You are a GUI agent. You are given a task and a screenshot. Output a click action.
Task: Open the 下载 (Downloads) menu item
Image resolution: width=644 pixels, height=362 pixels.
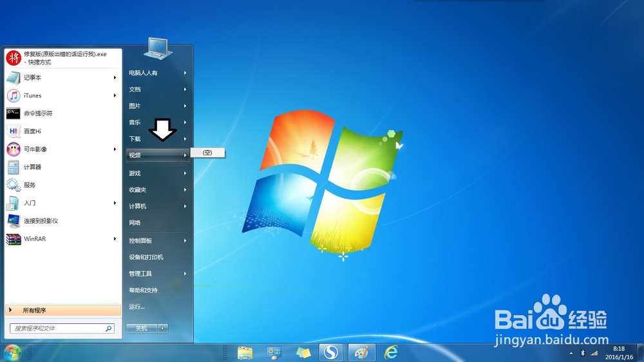click(x=158, y=139)
